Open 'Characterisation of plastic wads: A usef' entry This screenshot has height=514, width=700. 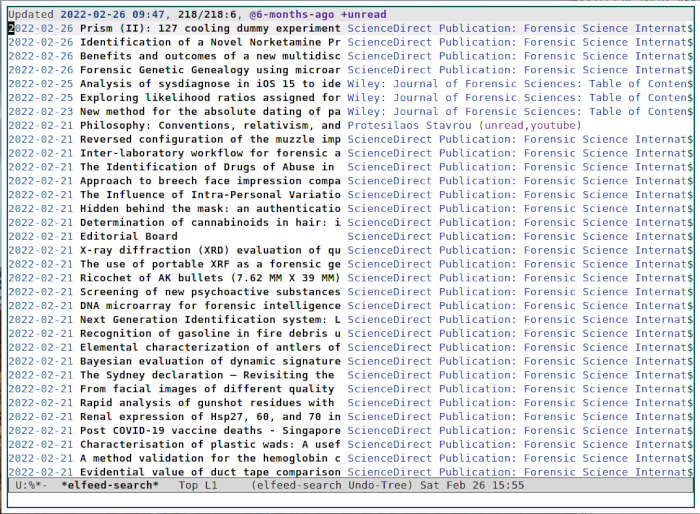210,444
